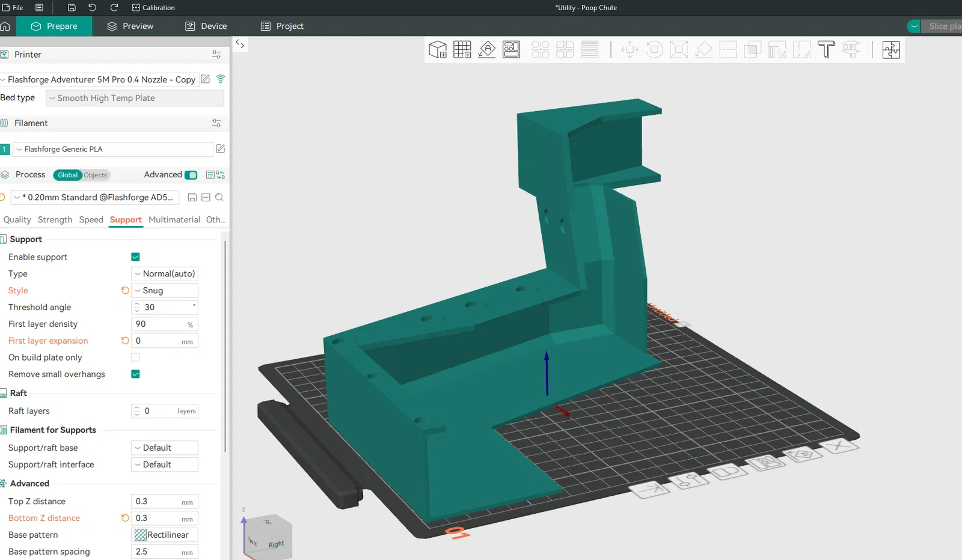Click the Redo arrow in title bar
The height and width of the screenshot is (560, 962).
114,8
